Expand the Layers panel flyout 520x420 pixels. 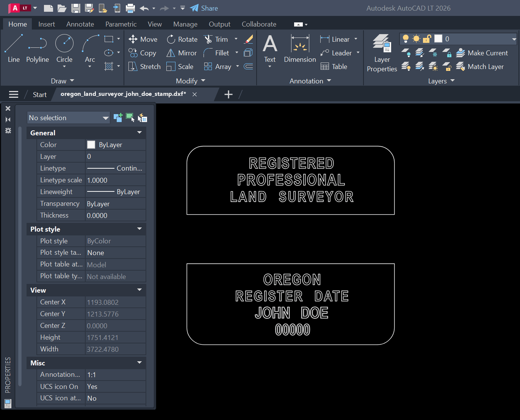441,81
